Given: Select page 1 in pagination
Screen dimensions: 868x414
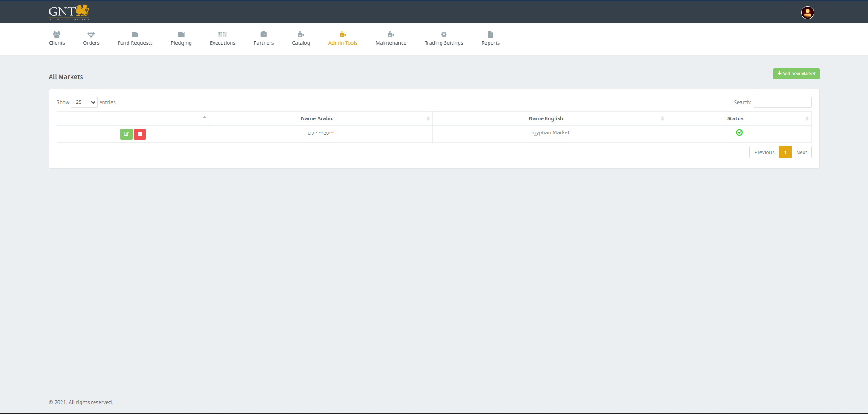Looking at the screenshot, I should point(785,152).
